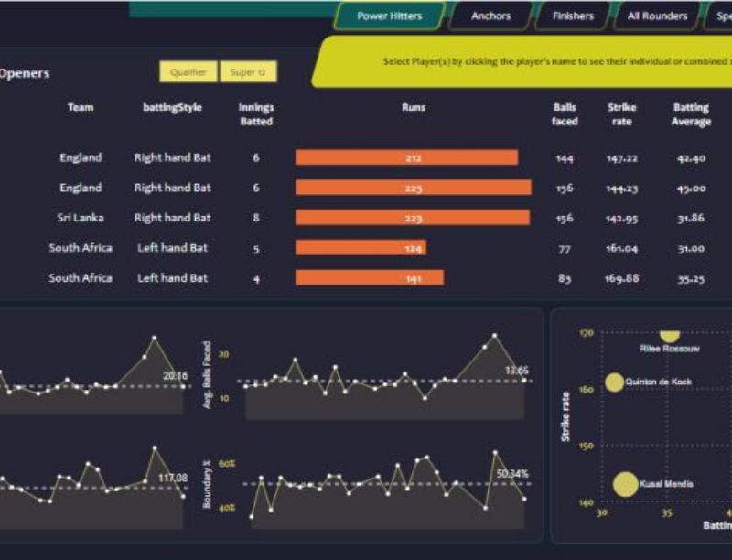The height and width of the screenshot is (560, 732).
Task: Click South Africa in the 141 runs row
Action: point(81,278)
